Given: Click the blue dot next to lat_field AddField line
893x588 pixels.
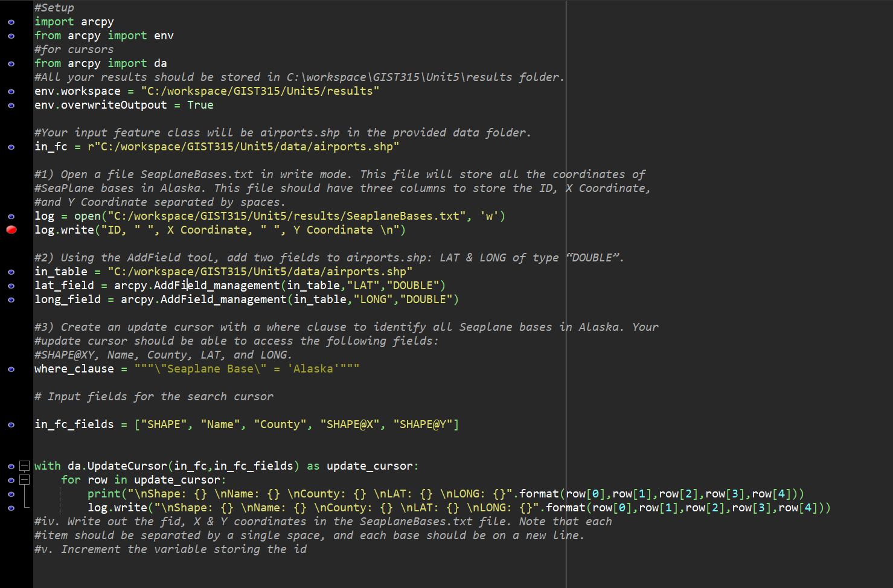Looking at the screenshot, I should pos(11,285).
